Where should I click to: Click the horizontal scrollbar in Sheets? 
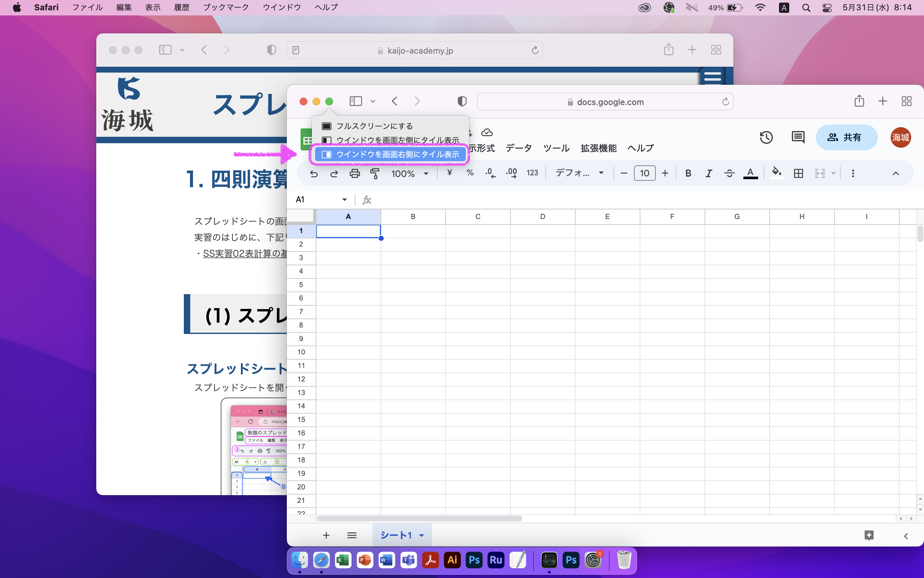tap(419, 518)
